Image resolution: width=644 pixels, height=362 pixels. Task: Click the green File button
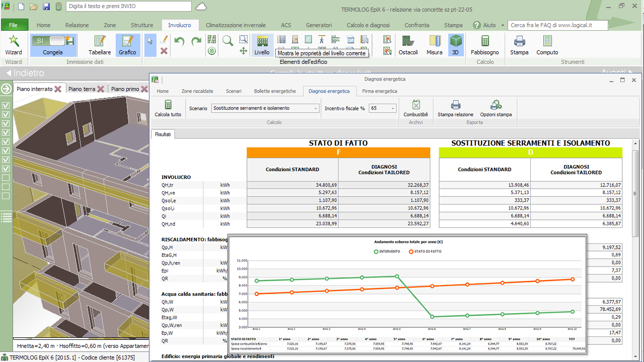click(14, 25)
